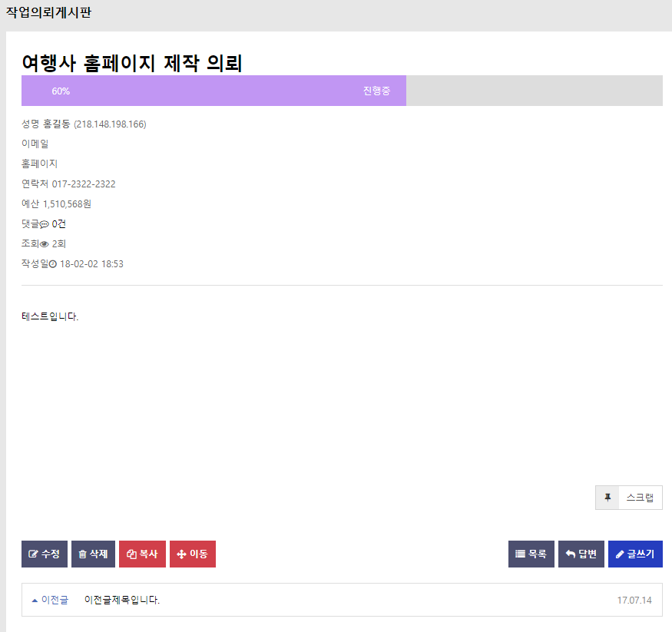Open the 이전글 previous post link
Screen dimensions: 672x632
(55, 600)
